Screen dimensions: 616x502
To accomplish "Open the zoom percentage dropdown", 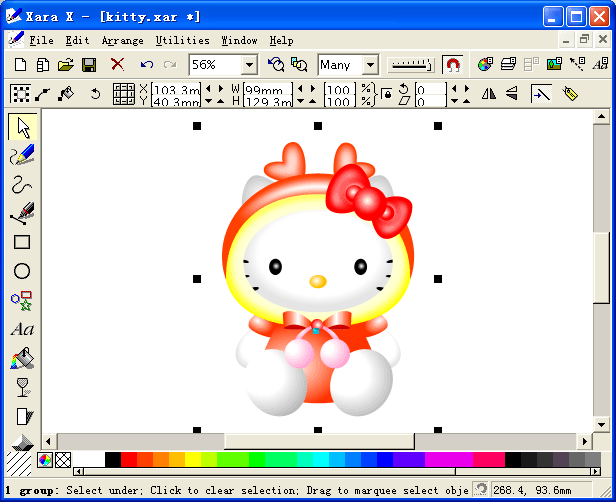I will [x=249, y=65].
